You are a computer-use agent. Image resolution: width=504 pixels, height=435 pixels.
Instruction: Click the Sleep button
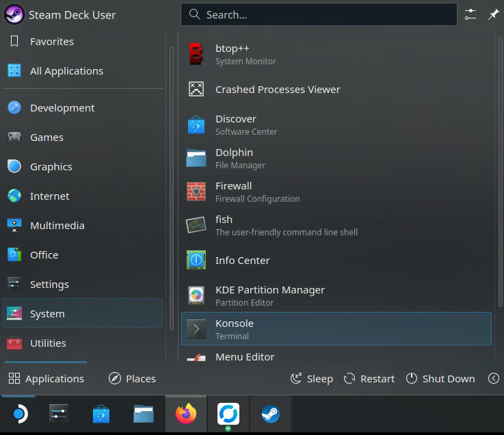[311, 379]
